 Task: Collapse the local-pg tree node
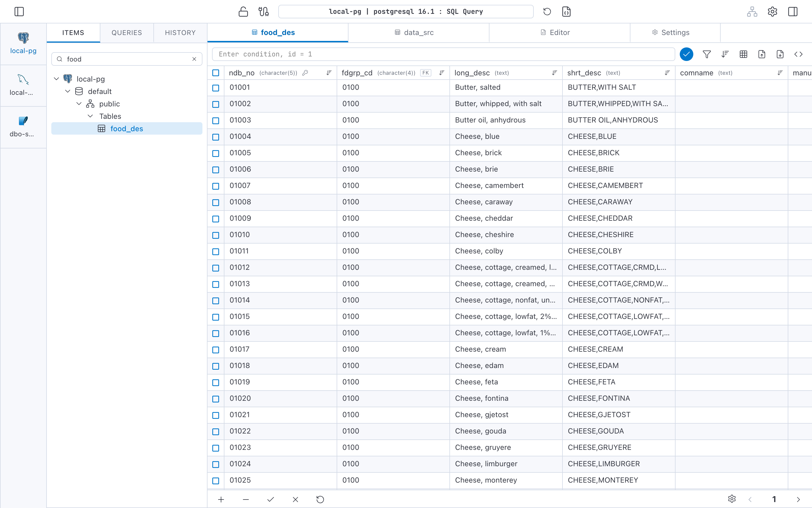click(x=56, y=79)
